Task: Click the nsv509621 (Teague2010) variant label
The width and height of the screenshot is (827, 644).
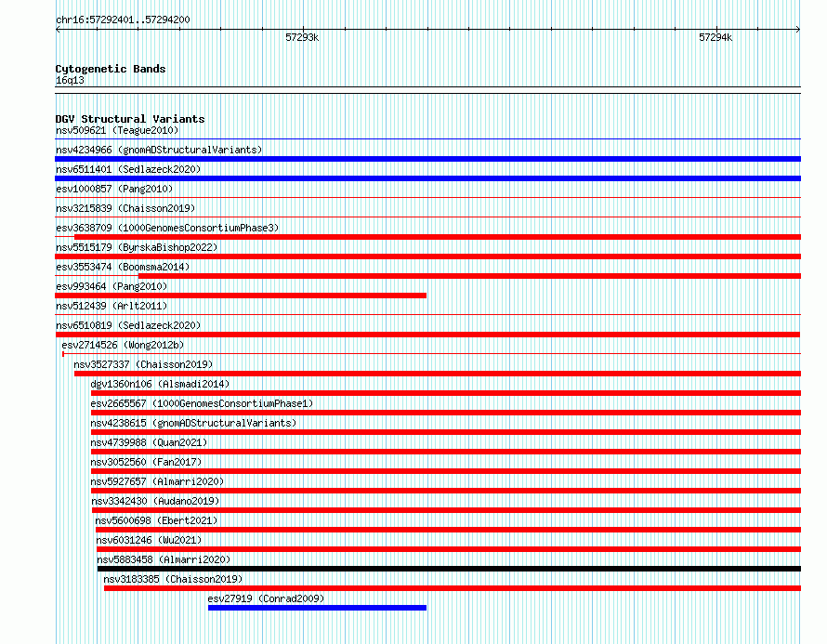Action: tap(117, 130)
